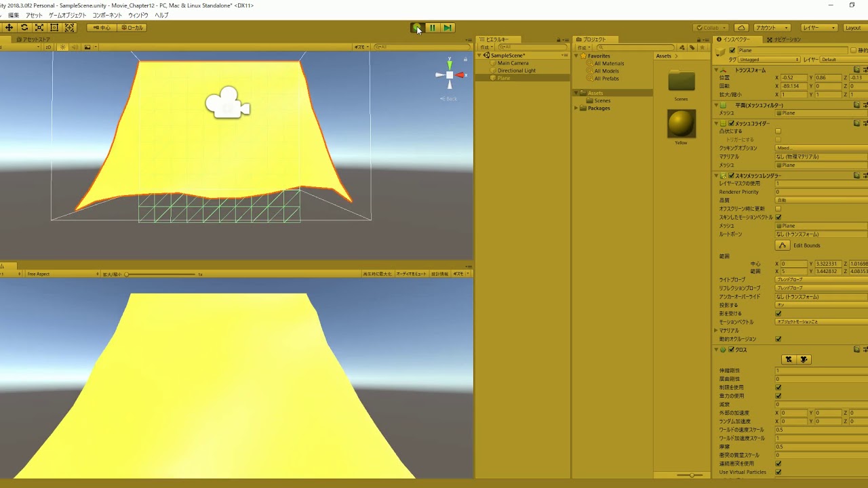868x488 pixels.
Task: Toggle the Plane object active checkbox
Action: 732,51
